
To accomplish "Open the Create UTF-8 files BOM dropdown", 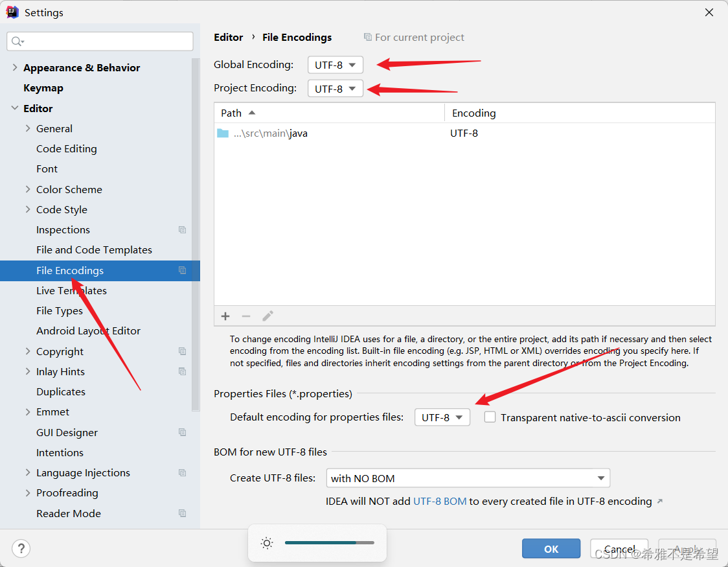I will tap(468, 478).
